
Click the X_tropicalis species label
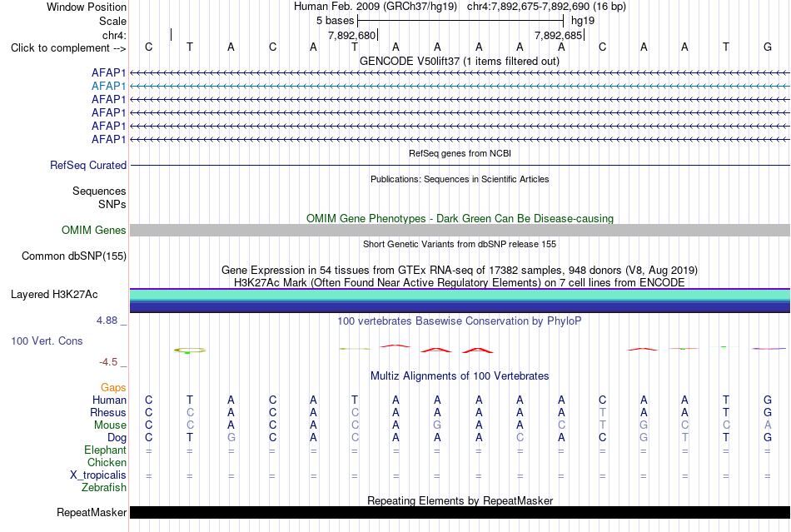98,475
